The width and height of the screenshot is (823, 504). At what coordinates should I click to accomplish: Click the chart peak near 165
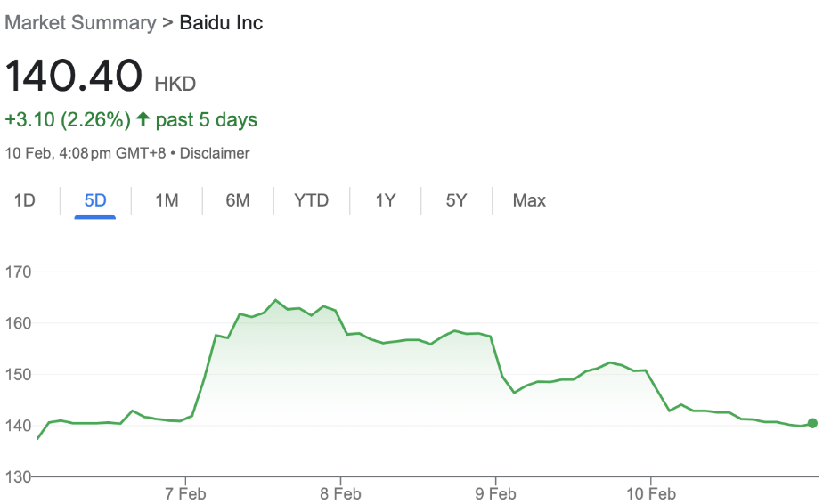point(275,300)
